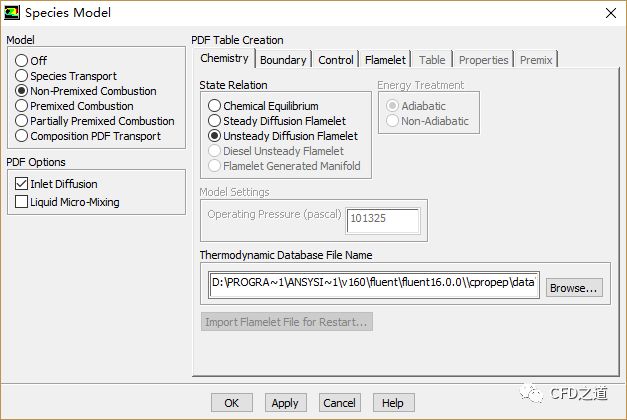Apply the species model settings
This screenshot has height=420, width=627.
(285, 403)
